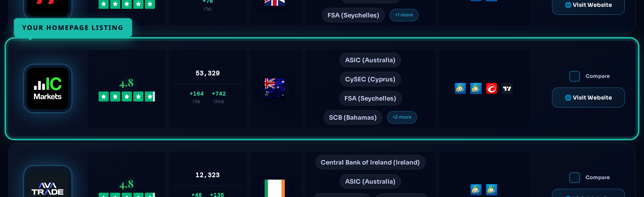Click the red cTrader platform icon
This screenshot has width=644, height=197.
pos(491,88)
